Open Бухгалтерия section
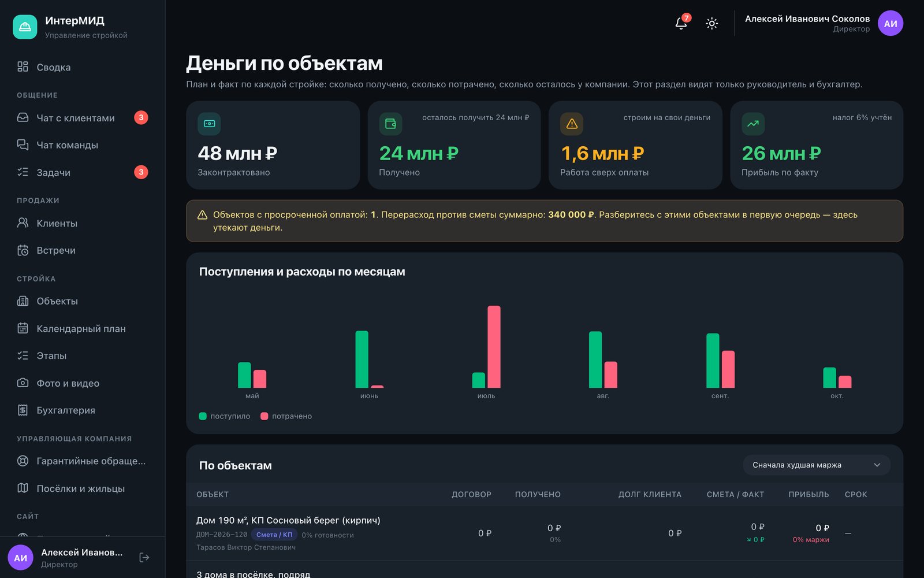Viewport: 924px width, 578px height. click(x=83, y=410)
